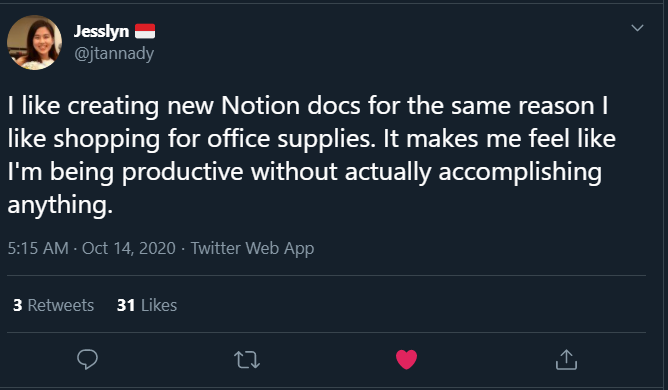Unlike the tweet via the red heart
Screen dimensions: 668x390
(x=406, y=359)
